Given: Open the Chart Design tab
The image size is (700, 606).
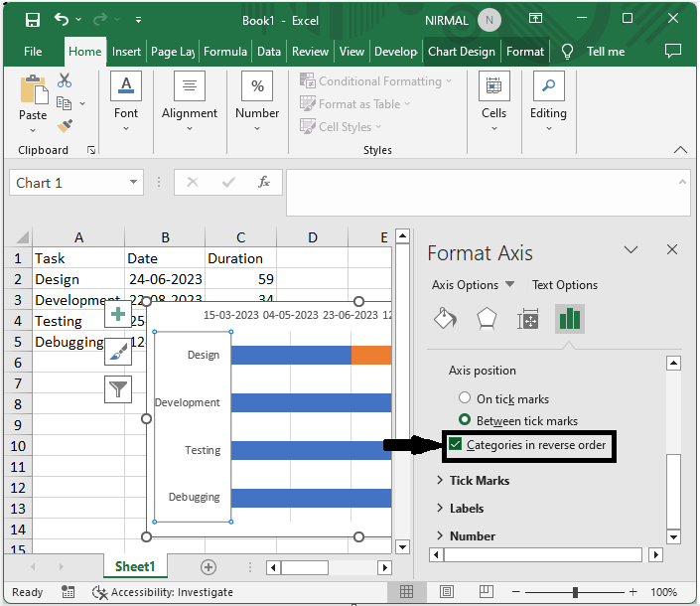Looking at the screenshot, I should click(462, 52).
